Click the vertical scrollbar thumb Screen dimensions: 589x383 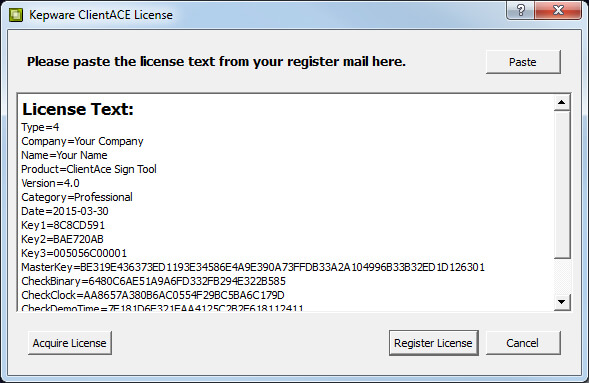pyautogui.click(x=562, y=184)
